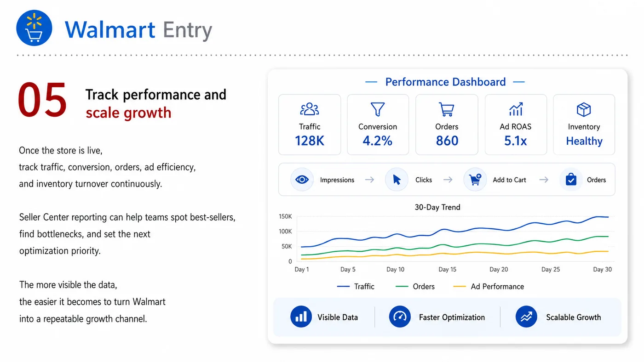The width and height of the screenshot is (644, 362).
Task: Click the Impressions funnel label
Action: pyautogui.click(x=337, y=180)
